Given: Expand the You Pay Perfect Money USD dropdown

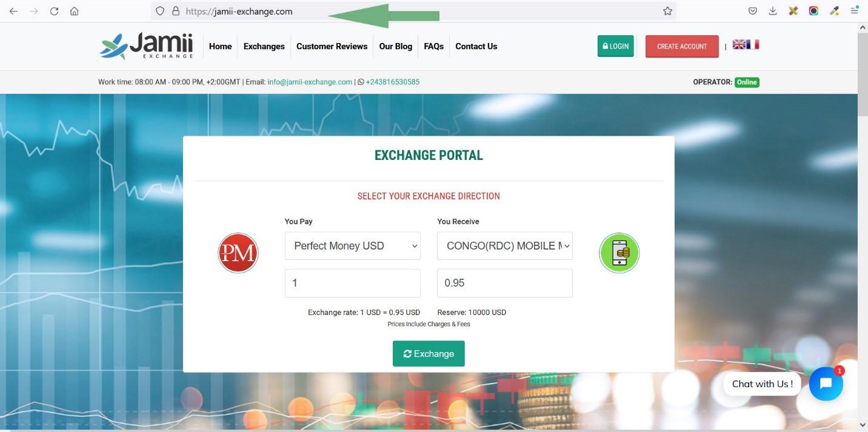Looking at the screenshot, I should (x=353, y=246).
